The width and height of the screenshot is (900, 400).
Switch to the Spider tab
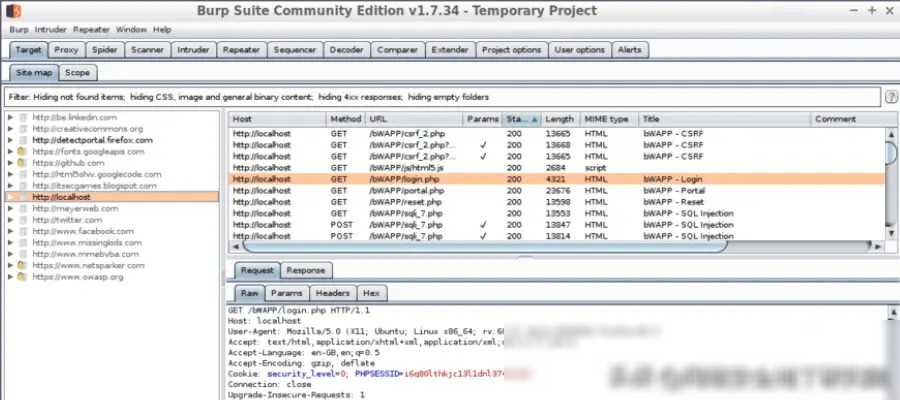[104, 50]
